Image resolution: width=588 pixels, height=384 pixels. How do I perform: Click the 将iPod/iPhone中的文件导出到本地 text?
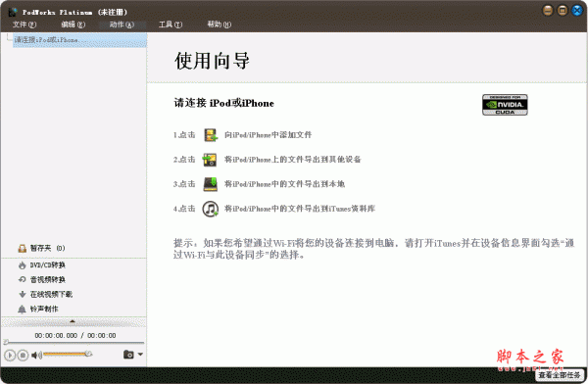[284, 184]
